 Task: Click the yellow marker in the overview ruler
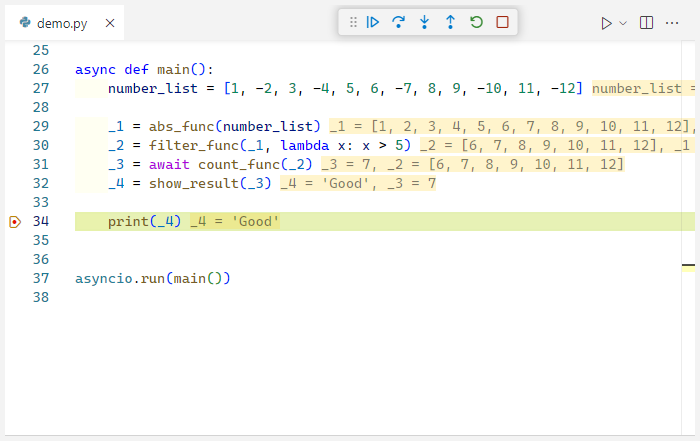[688, 267]
